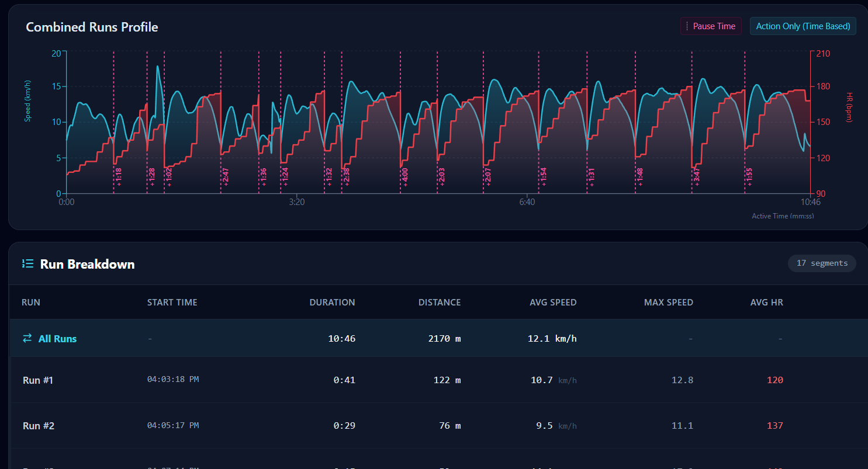Image resolution: width=868 pixels, height=469 pixels.
Task: Click the 3:20 tick on time axis
Action: point(297,202)
